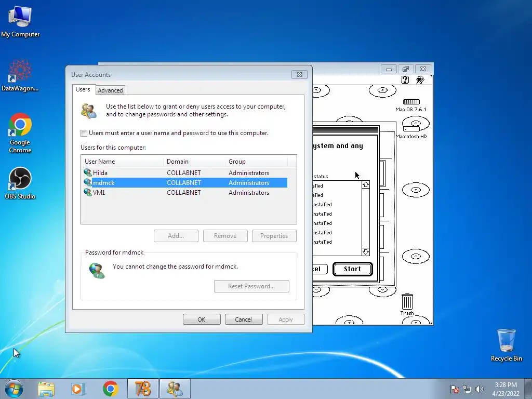This screenshot has width=532, height=399.
Task: Open the OBS Studio desktop shortcut
Action: coord(20,183)
